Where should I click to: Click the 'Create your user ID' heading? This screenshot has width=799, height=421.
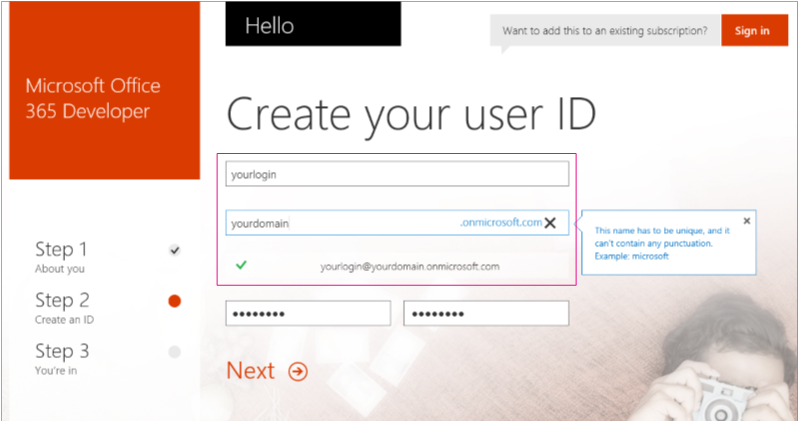tap(411, 115)
